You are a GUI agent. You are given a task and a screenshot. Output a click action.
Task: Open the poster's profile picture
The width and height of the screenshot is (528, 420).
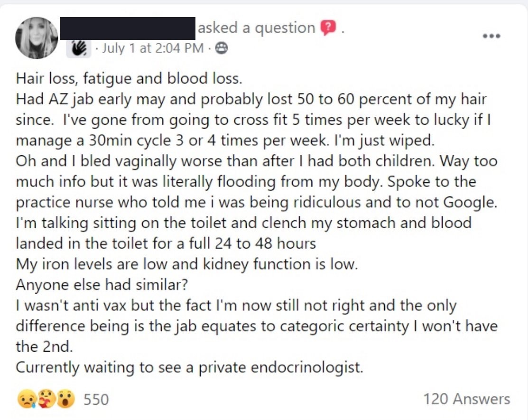[37, 38]
